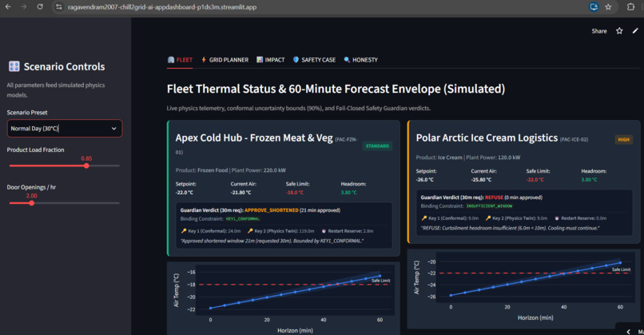
Task: Adjust the Door Openings per hour slider handle
Action: click(32, 203)
